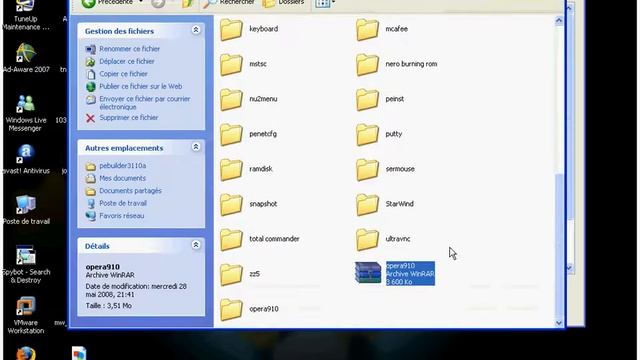Click the file list vertical scrollbar thumb
Viewport: 640px width, 360px height.
559,245
